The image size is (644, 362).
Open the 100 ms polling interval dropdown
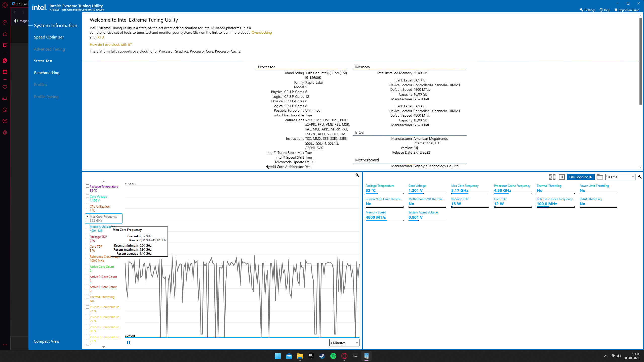(620, 177)
